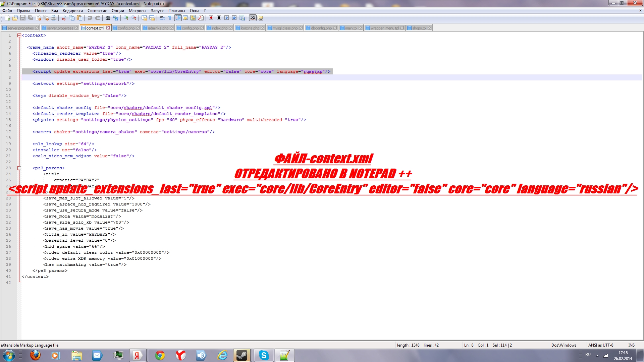This screenshot has width=644, height=362.
Task: Click line number 20 in the margin
Action: tap(8, 150)
